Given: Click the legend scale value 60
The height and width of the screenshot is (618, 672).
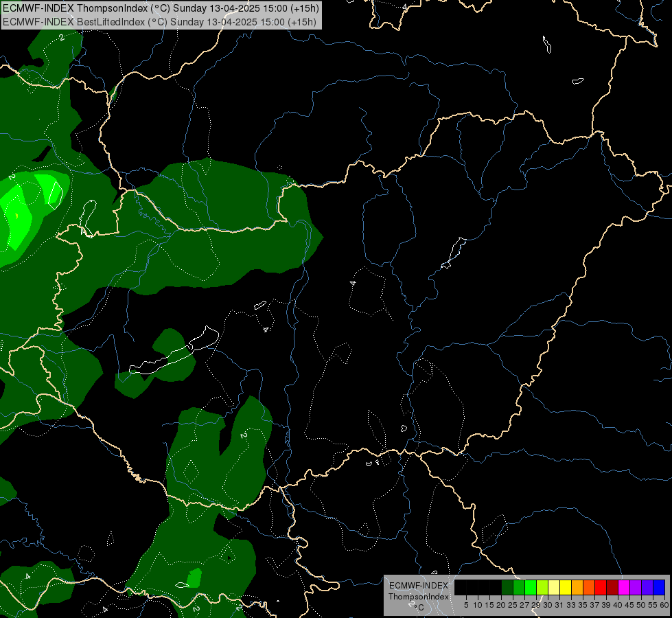Looking at the screenshot, I should pos(664,605).
